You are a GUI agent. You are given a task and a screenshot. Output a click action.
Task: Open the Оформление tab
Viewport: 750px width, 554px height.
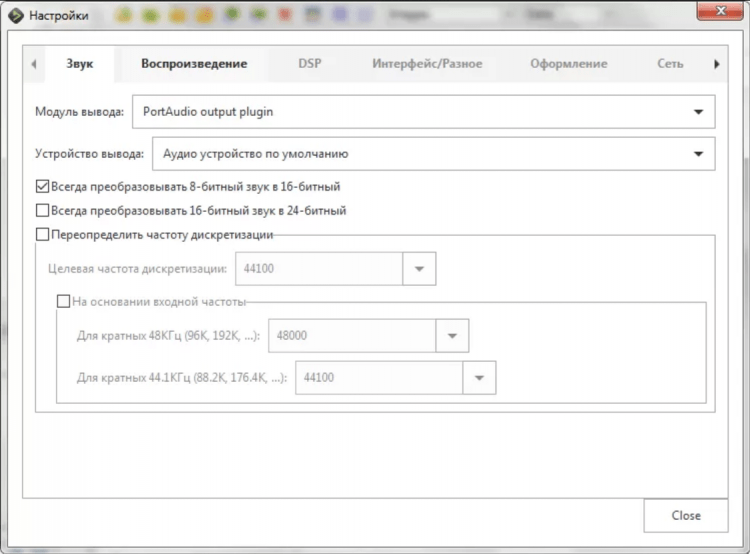click(568, 64)
